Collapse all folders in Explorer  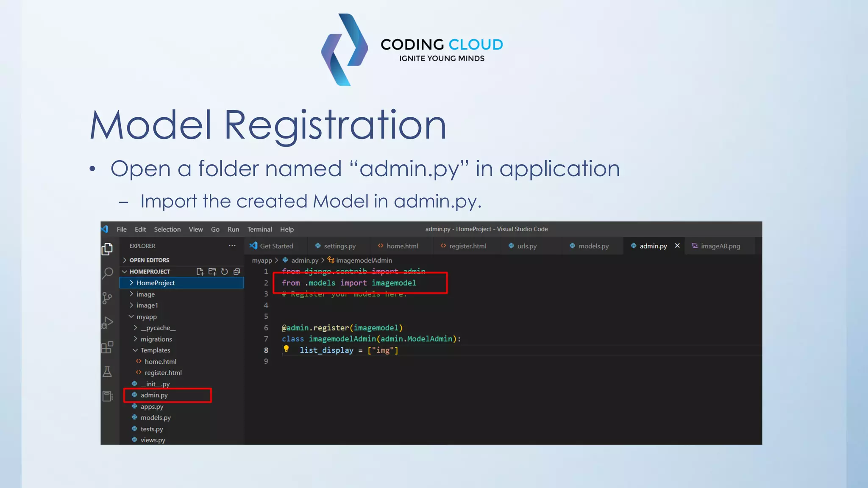[237, 272]
